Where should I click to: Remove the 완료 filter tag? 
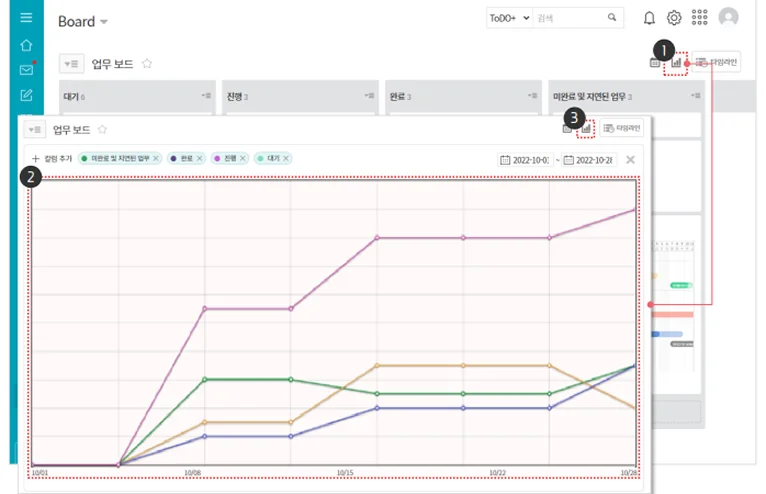tap(200, 158)
